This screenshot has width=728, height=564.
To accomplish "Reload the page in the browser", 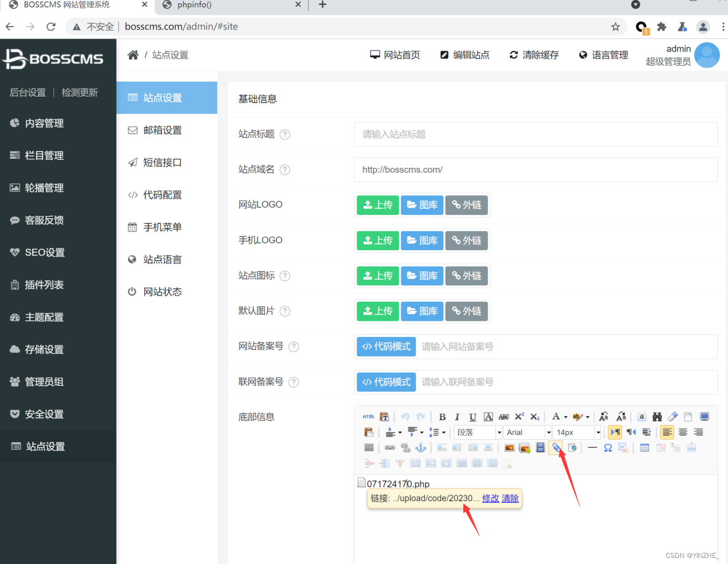I will (51, 27).
